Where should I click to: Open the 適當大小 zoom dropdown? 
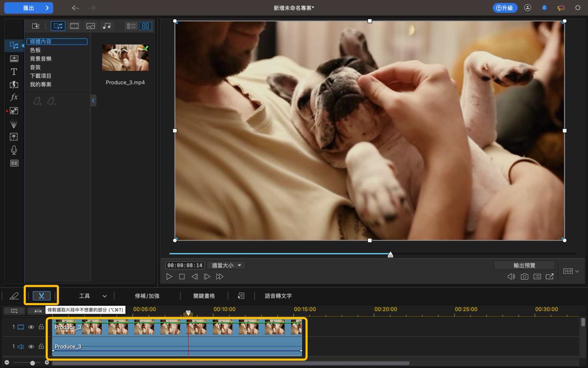[x=226, y=265]
